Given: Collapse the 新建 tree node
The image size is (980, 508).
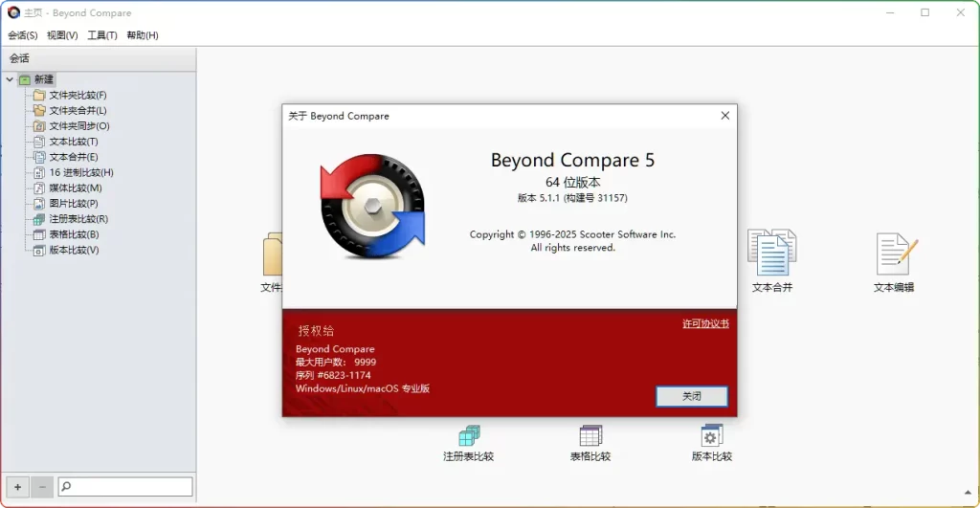Looking at the screenshot, I should [x=10, y=79].
